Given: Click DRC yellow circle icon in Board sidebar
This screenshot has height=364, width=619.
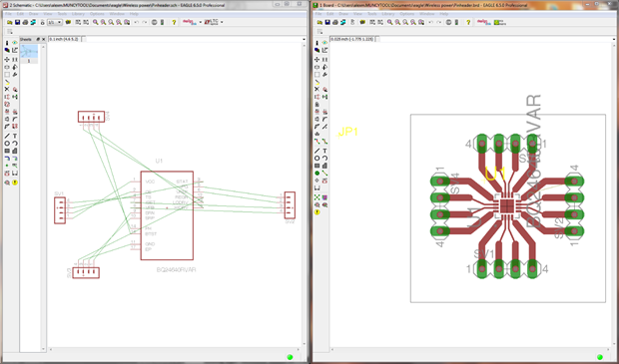Looking at the screenshot, I should [316, 212].
